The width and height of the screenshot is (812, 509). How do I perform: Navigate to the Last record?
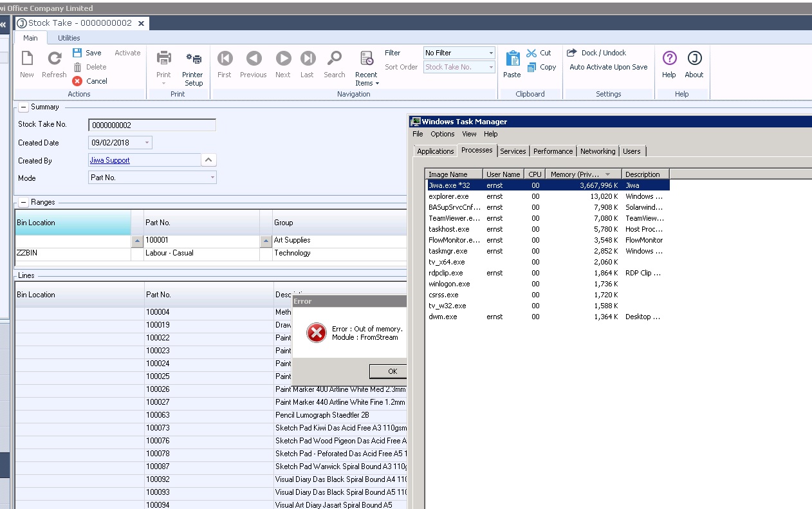pos(308,59)
